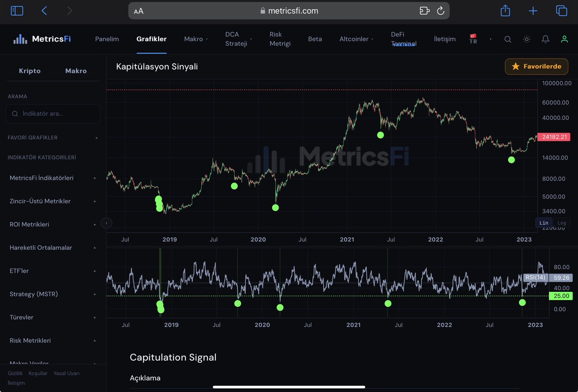Collapse the sidebar with the round arrow button

point(106,223)
